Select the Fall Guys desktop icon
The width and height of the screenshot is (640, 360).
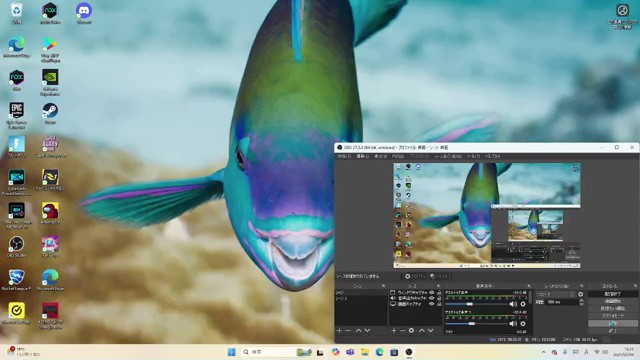pyautogui.click(x=50, y=247)
